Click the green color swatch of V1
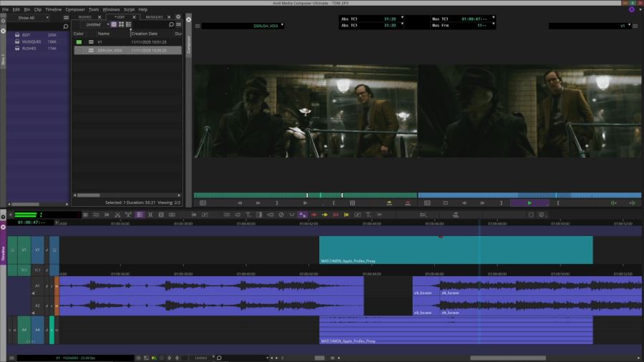The image size is (644, 362). tap(79, 42)
